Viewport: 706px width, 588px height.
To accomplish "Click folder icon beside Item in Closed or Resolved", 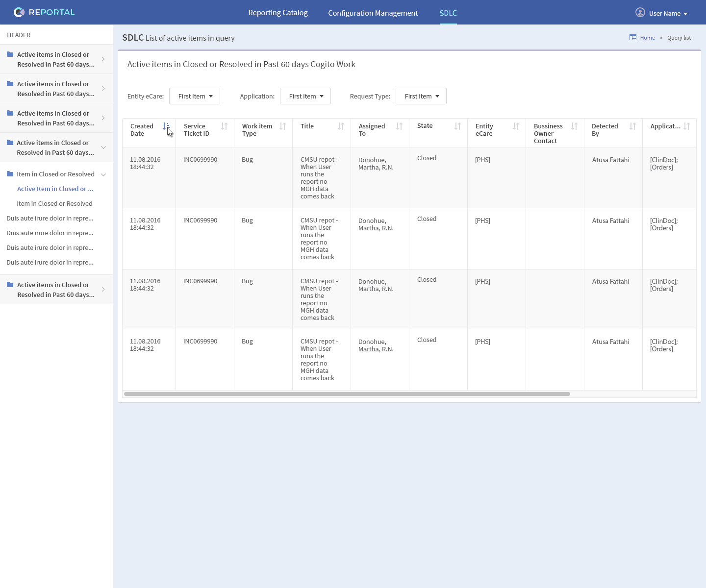I will (x=10, y=174).
